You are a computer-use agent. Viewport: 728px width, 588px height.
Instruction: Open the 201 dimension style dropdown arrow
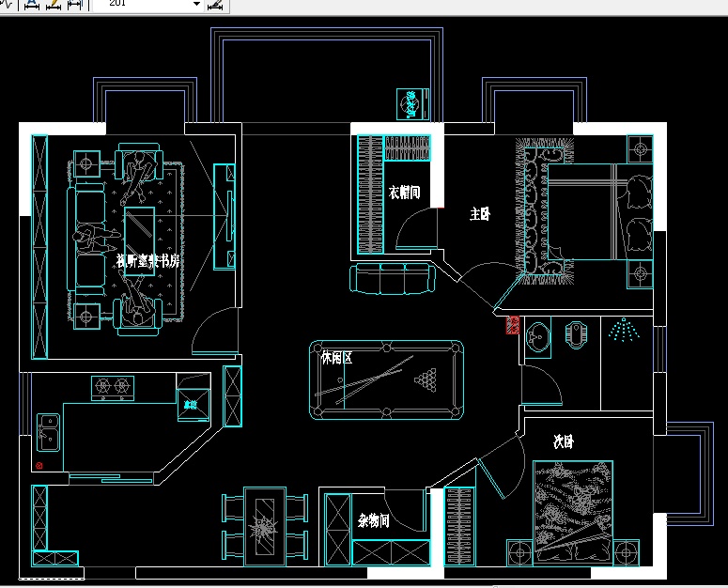pos(196,4)
